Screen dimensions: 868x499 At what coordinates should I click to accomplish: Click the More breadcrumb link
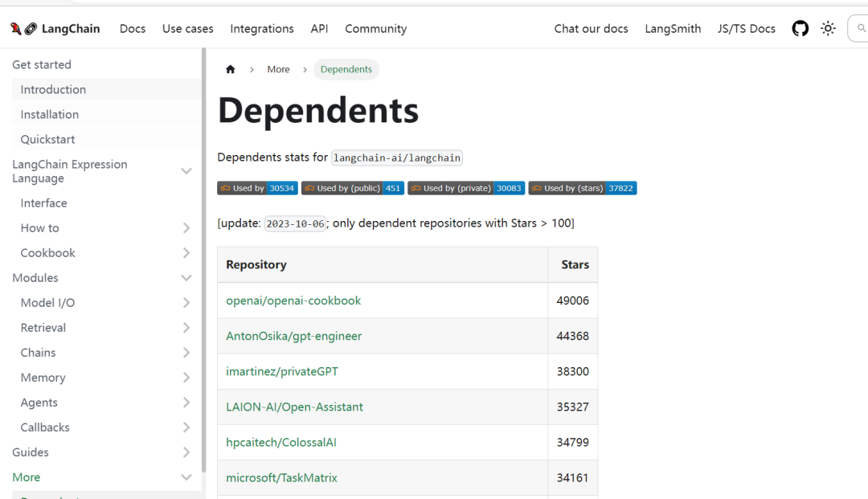tap(278, 70)
